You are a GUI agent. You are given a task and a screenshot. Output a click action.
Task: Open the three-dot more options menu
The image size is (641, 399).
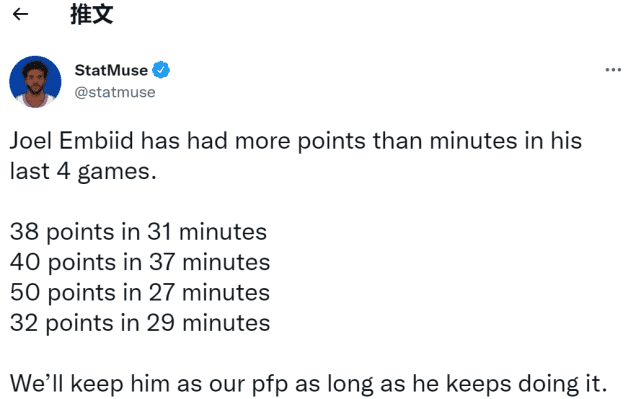(x=613, y=70)
